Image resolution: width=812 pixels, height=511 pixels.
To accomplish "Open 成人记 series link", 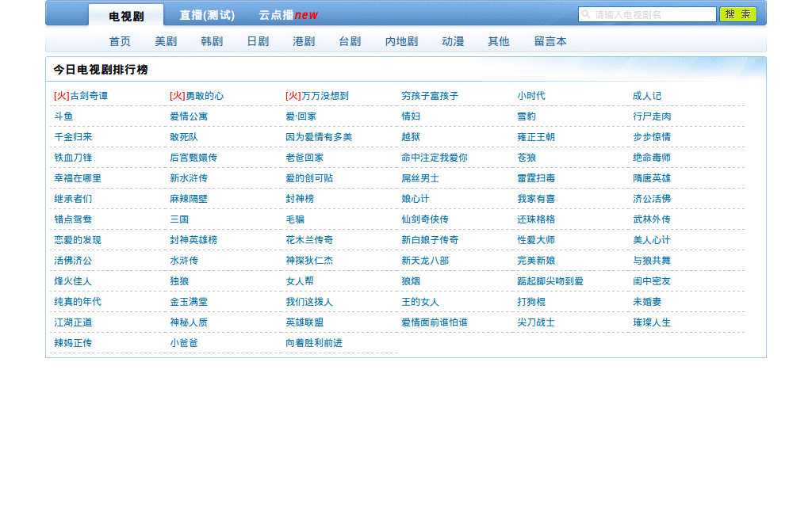I will (647, 96).
